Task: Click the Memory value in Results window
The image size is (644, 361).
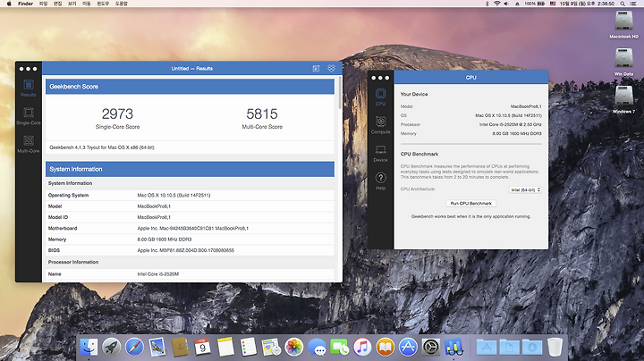Action: 165,239
